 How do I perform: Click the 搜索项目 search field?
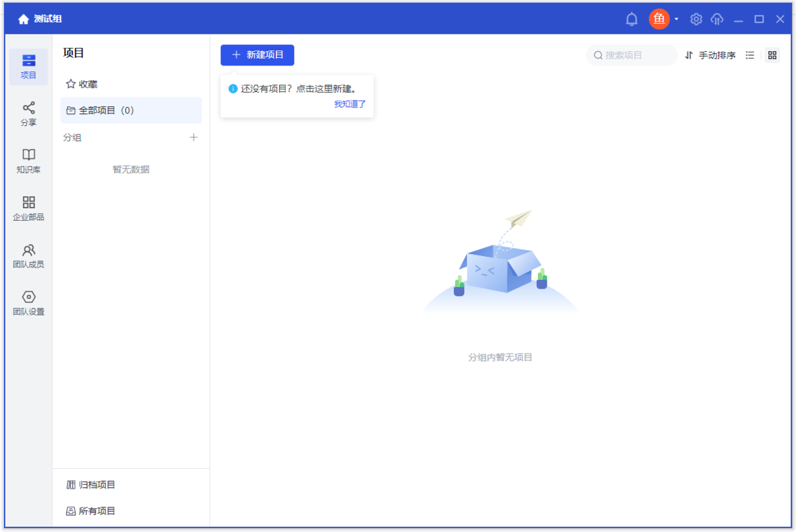630,55
